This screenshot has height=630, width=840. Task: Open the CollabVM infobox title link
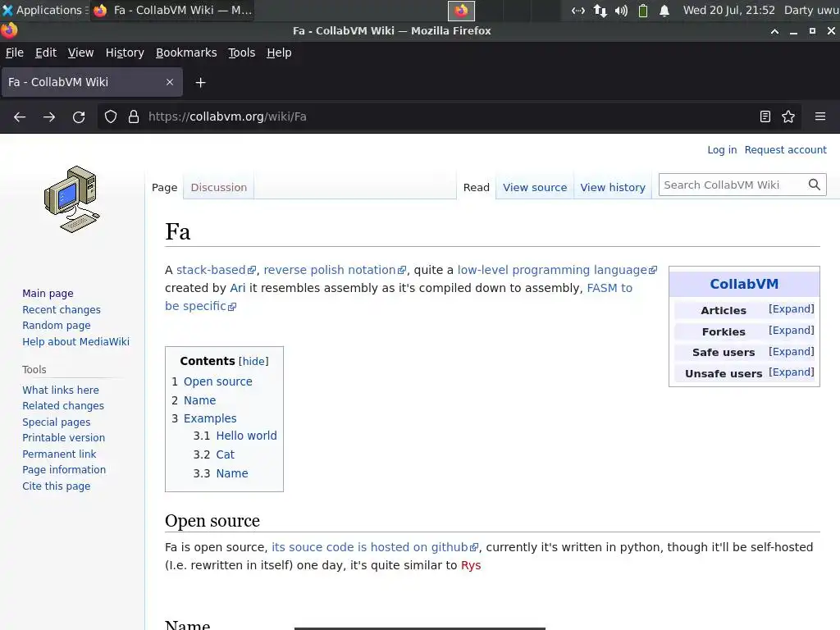tap(744, 284)
